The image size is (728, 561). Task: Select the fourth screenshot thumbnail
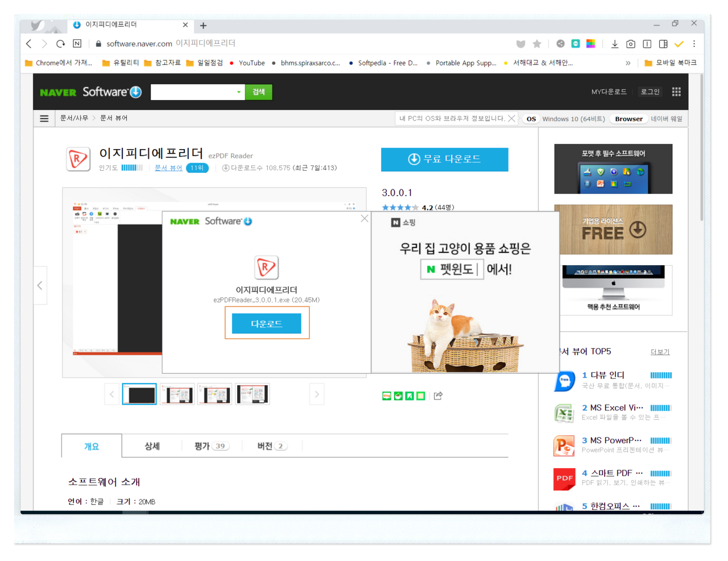coord(252,394)
